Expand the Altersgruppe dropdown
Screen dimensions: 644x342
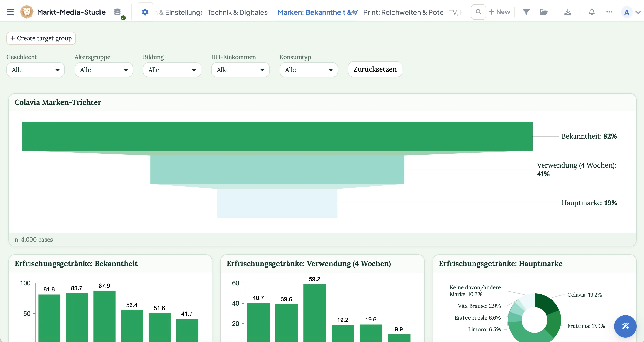(104, 70)
